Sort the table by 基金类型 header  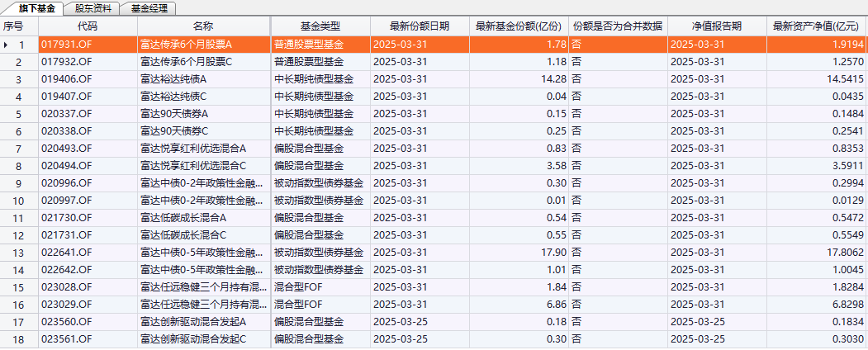point(320,26)
